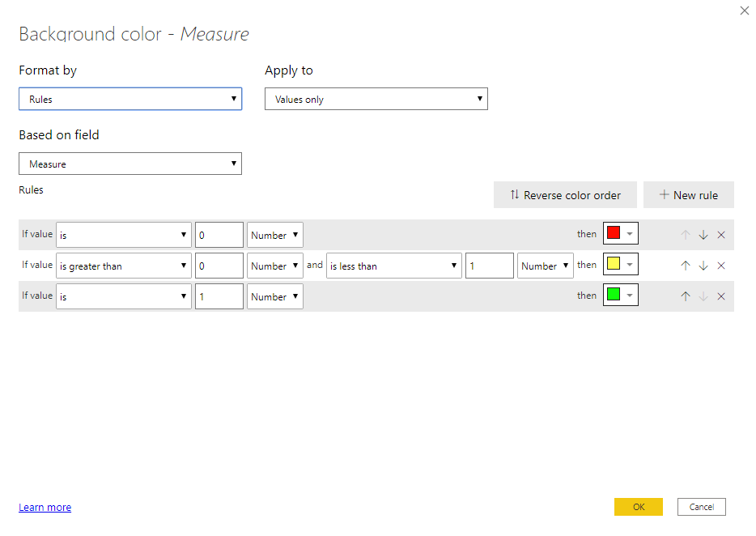
Task: Open the Format by Rules dropdown
Action: point(130,99)
